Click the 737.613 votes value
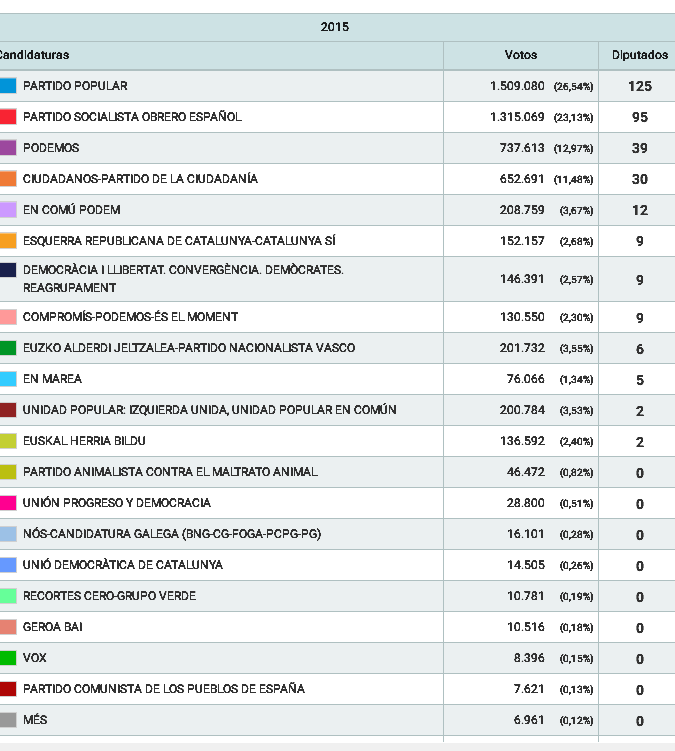675x751 pixels. click(522, 148)
